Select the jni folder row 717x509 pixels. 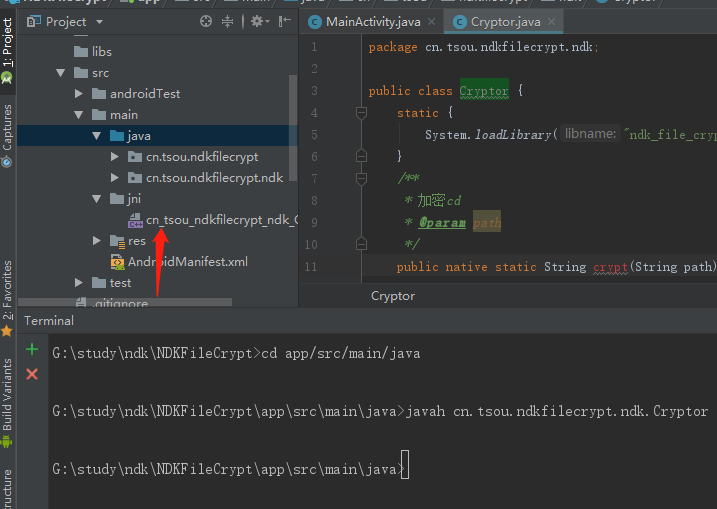(x=157, y=199)
